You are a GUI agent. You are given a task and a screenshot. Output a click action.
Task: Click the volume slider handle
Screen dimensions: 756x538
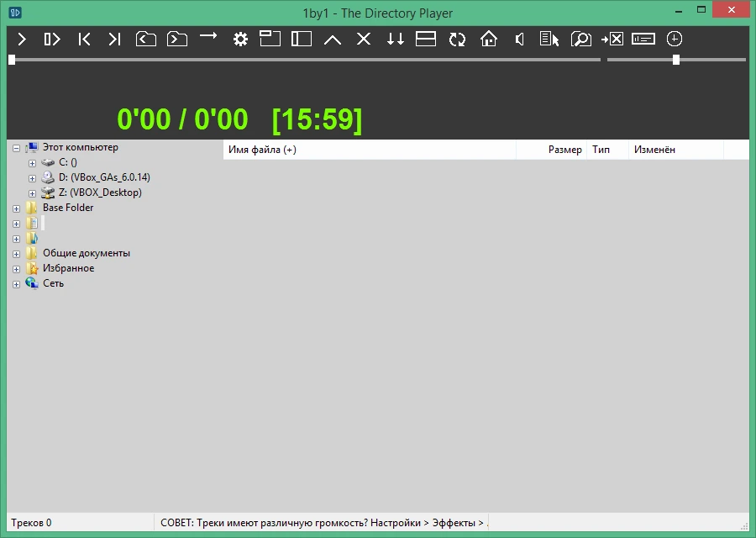pos(676,60)
